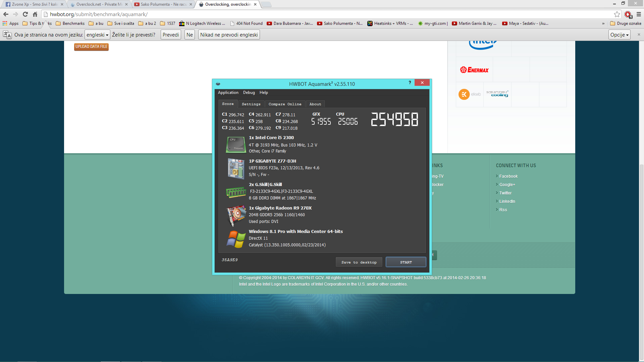This screenshot has height=362, width=644.
Task: Click the Gigabyte motherboard icon
Action: click(236, 169)
